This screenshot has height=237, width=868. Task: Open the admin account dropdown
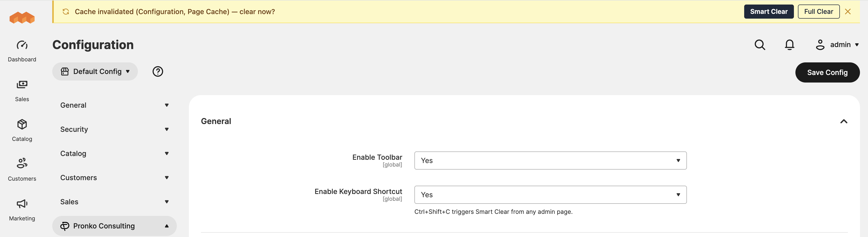tap(837, 45)
